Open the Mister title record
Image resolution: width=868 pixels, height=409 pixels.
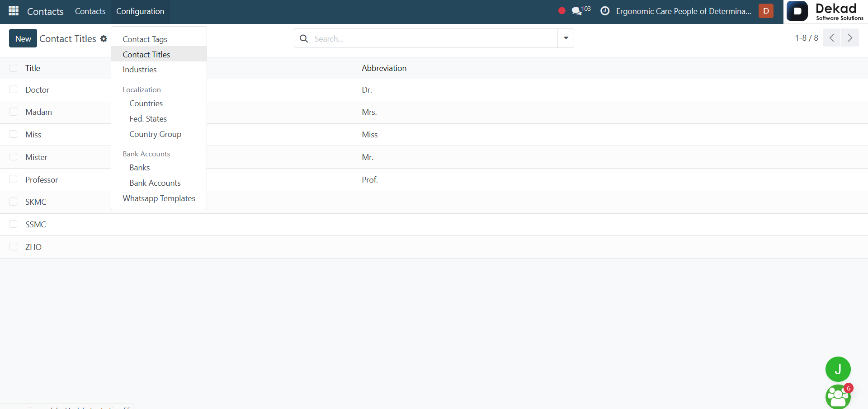36,157
